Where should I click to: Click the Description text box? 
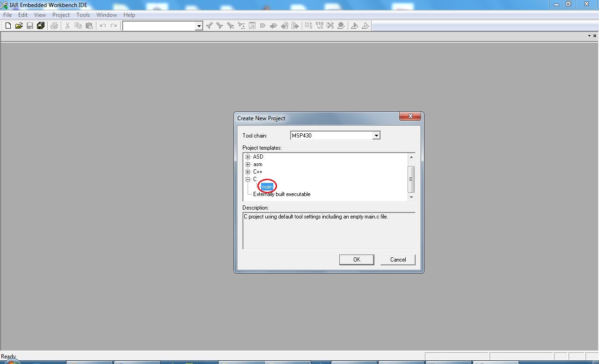pos(329,231)
